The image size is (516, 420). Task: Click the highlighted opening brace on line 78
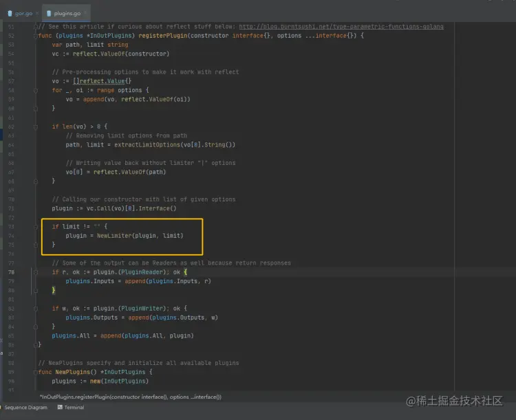(x=186, y=272)
